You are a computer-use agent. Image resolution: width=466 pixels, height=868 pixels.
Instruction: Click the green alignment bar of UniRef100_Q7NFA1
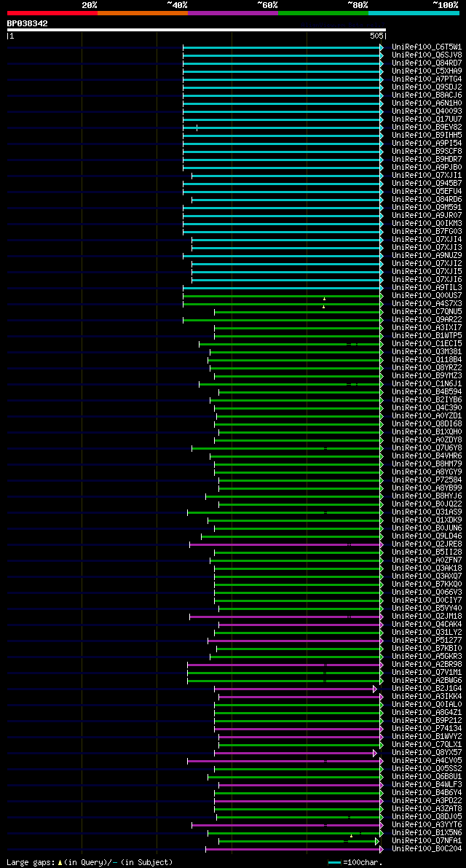tap(299, 842)
